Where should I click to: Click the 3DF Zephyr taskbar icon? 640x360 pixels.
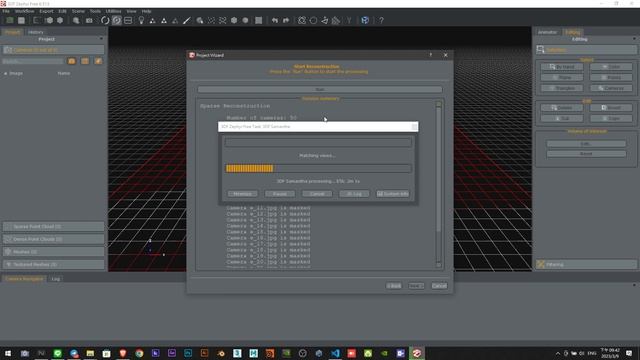(417, 353)
